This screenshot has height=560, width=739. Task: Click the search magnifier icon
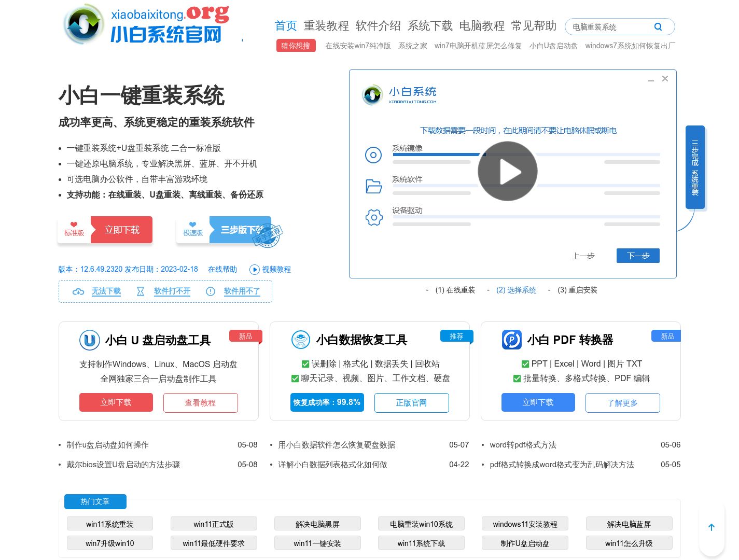click(x=658, y=27)
